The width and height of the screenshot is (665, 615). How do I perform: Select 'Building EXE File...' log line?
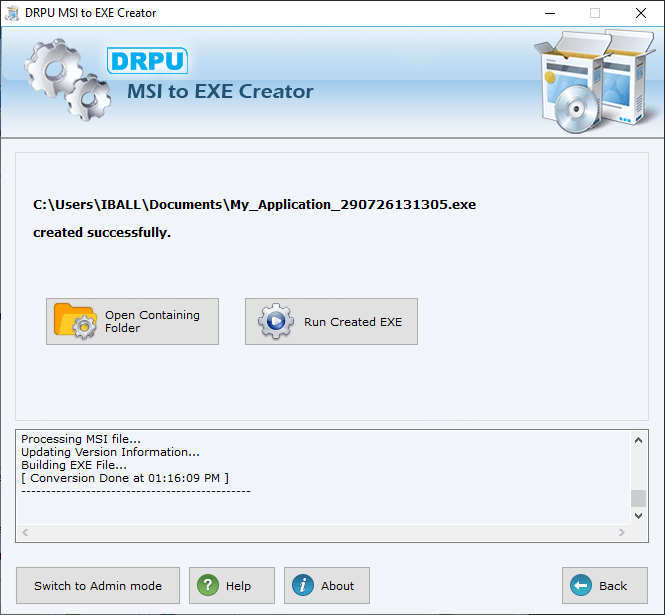pos(74,465)
